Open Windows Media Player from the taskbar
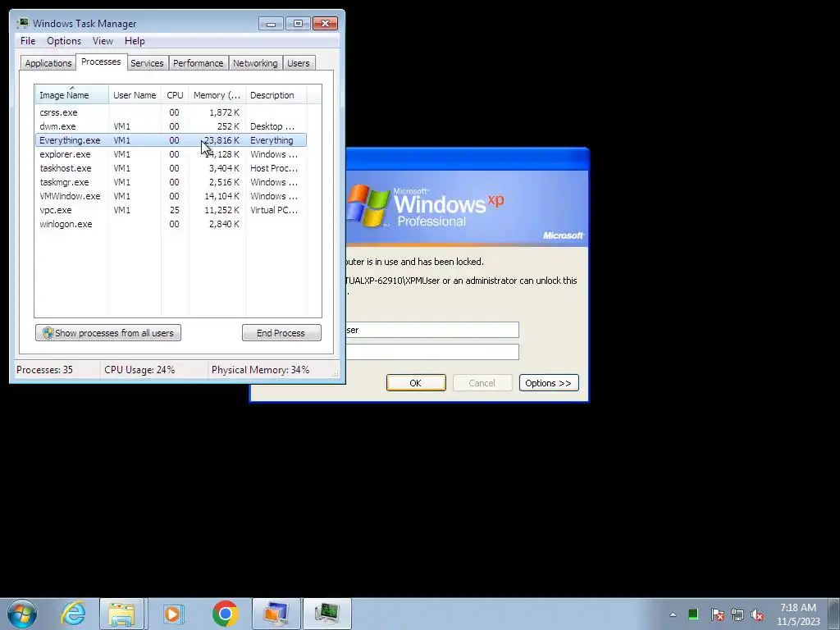Image resolution: width=840 pixels, height=630 pixels. point(173,614)
